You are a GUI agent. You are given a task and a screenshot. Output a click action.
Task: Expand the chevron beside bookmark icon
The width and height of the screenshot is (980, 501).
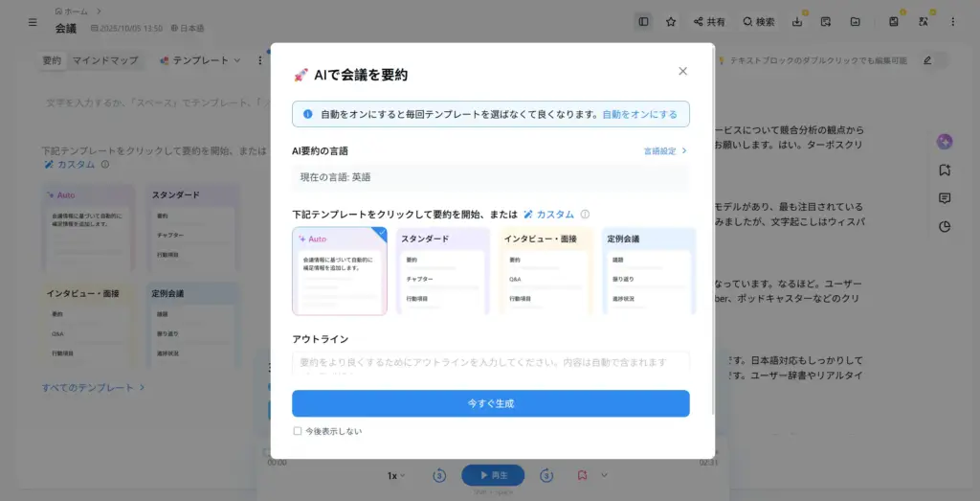coord(605,475)
